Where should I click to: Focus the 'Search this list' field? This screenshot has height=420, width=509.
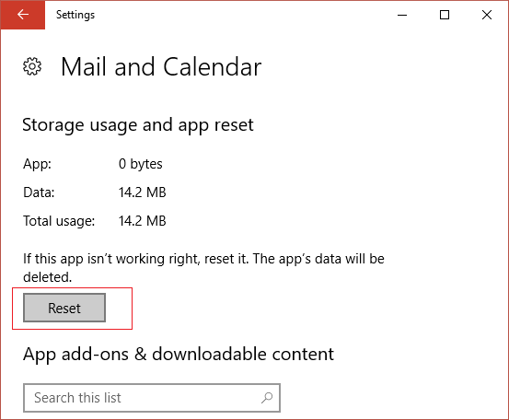pyautogui.click(x=152, y=398)
